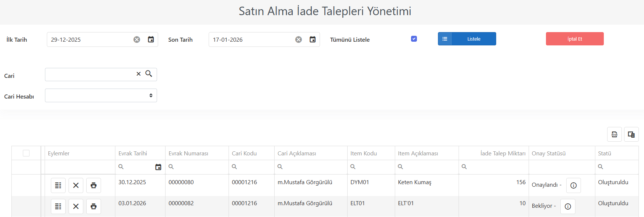
Task: Cancel row with document number 00000082
Action: pos(76,206)
